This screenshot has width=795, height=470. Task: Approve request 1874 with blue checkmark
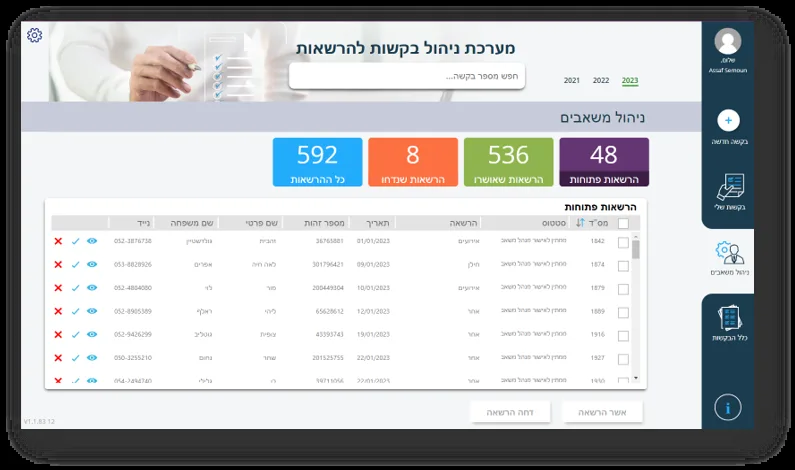point(76,265)
